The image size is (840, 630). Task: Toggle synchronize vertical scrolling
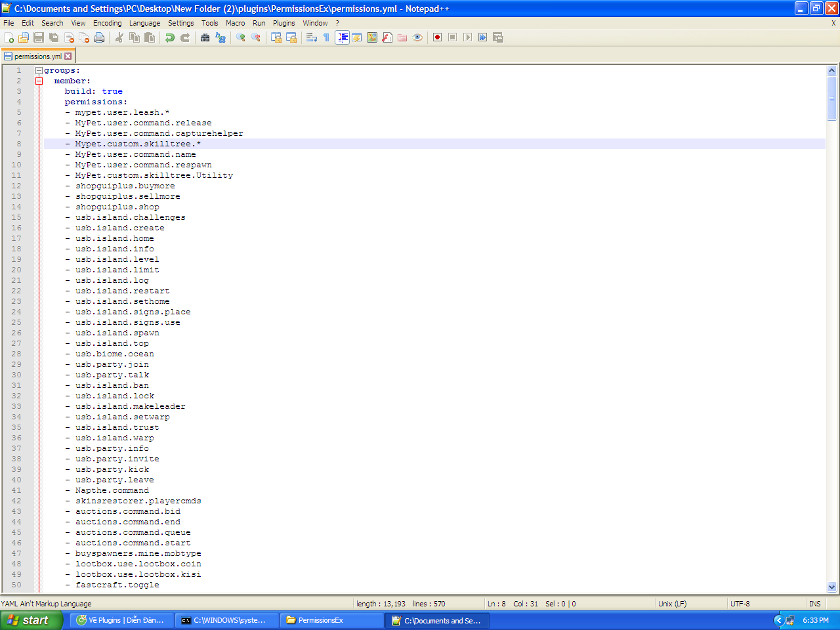tap(276, 37)
